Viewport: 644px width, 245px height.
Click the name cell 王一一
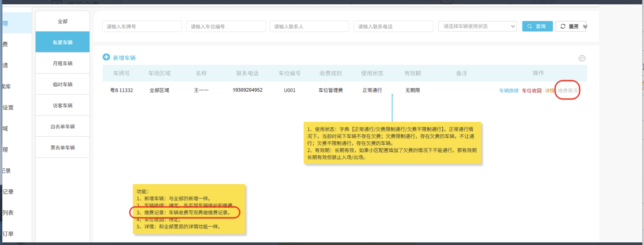201,90
